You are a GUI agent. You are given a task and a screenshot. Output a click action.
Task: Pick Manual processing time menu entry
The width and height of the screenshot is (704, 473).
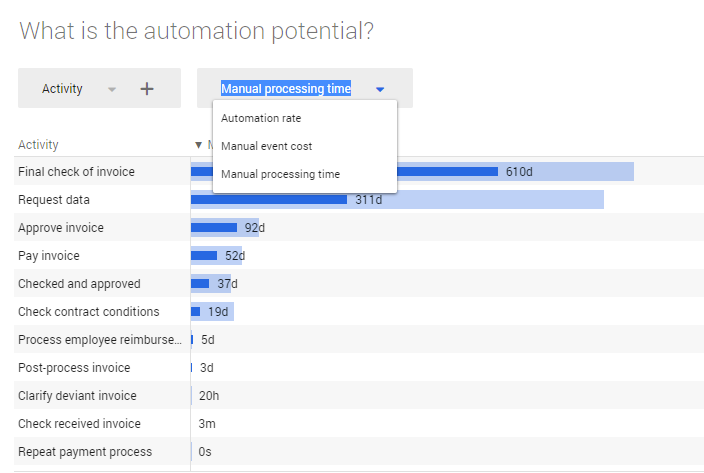(x=280, y=174)
